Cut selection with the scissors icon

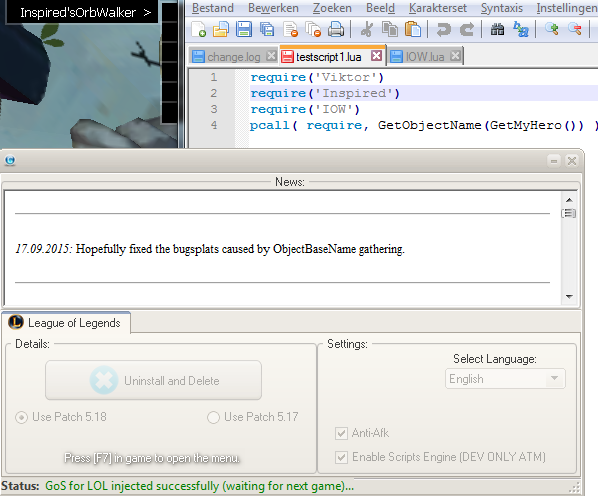(x=367, y=29)
